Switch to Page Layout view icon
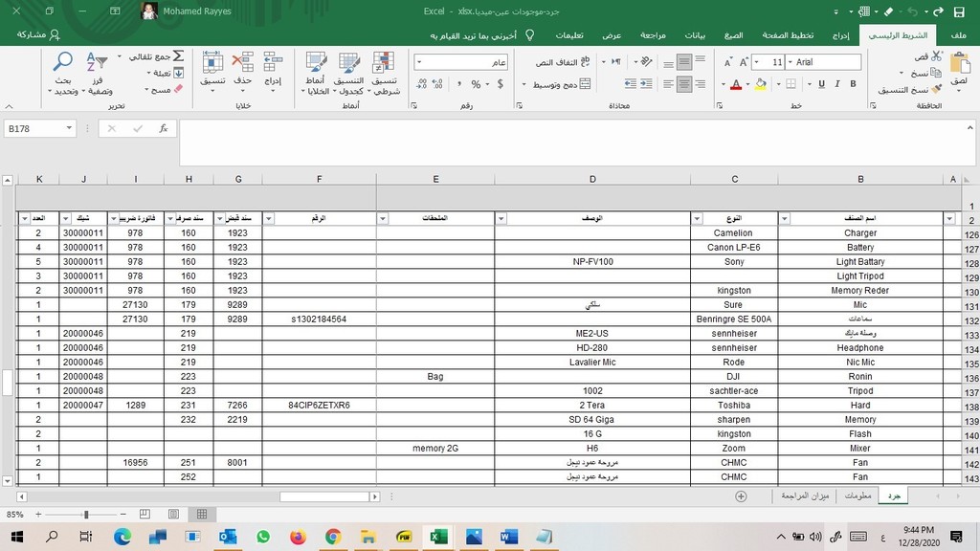Image resolution: width=980 pixels, height=551 pixels. [173, 514]
